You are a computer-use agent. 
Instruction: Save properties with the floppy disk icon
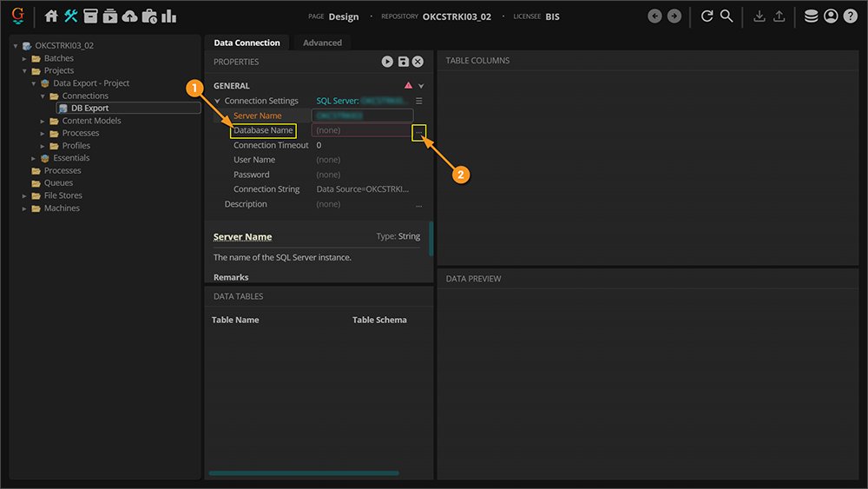point(403,62)
